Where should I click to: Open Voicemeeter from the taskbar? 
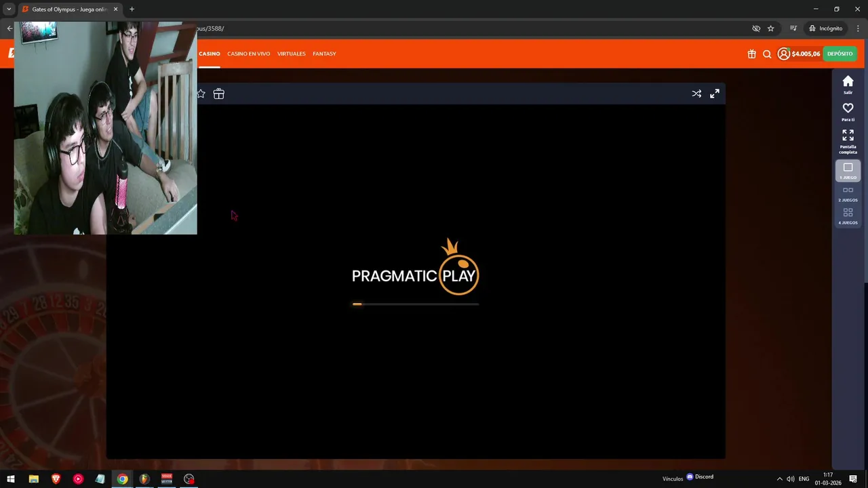click(x=166, y=479)
